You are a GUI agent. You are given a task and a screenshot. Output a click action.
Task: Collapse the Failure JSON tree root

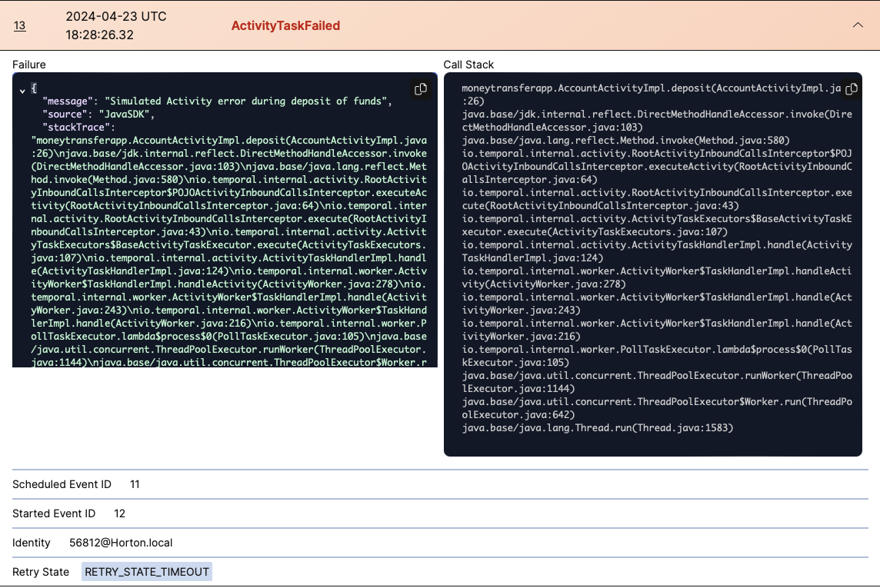[22, 91]
